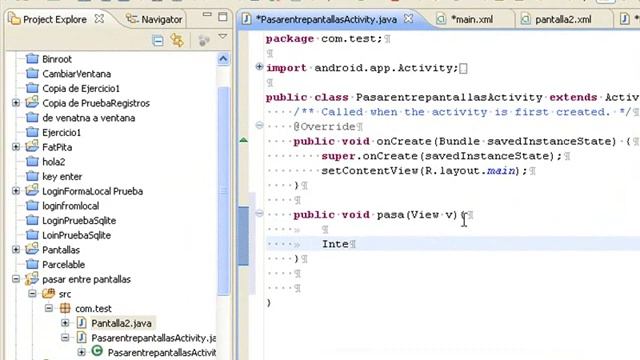Click the Pantallas project folder icon
640x360 pixels.
[x=32, y=249]
